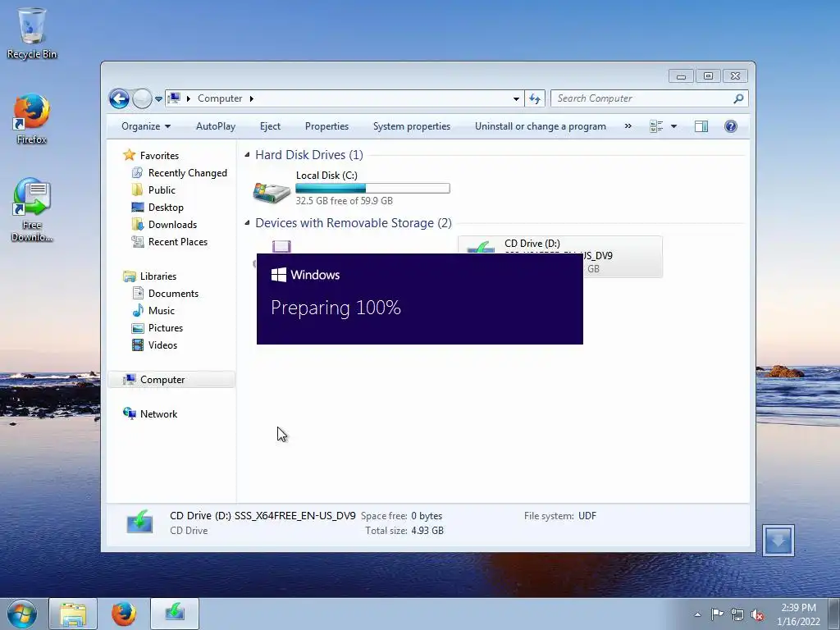Select Libraries in navigation pane
This screenshot has width=840, height=630.
tap(158, 276)
